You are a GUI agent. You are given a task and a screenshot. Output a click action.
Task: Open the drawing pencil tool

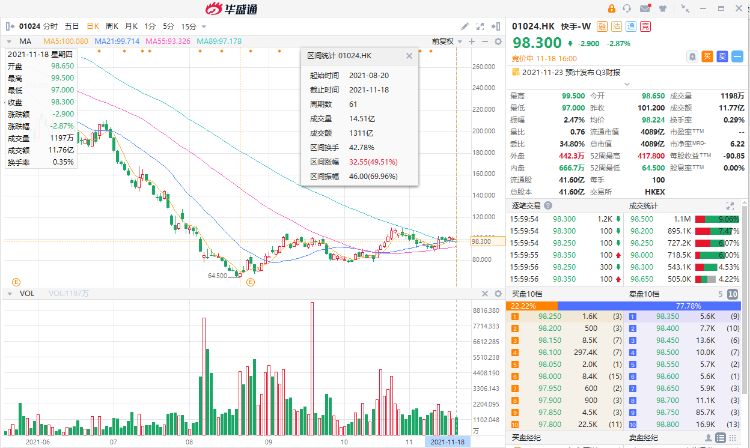click(x=465, y=26)
